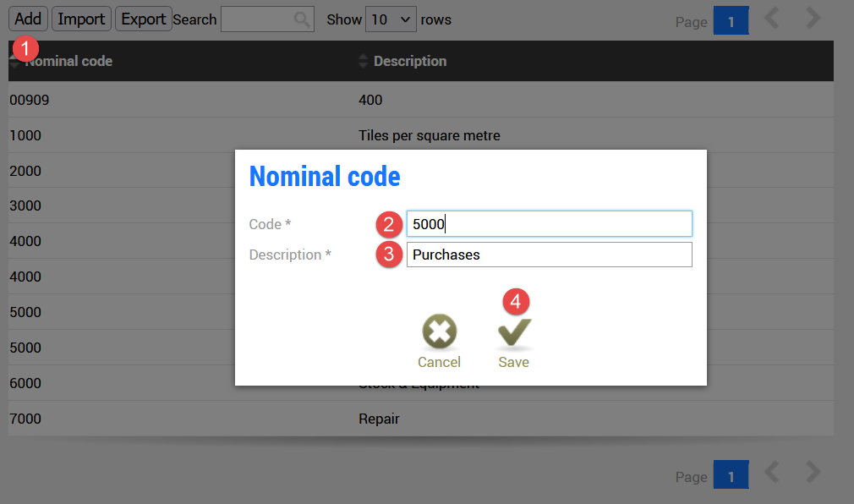Viewport: 854px width, 504px height.
Task: Click the sort arrows beside the Description header
Action: coord(363,61)
